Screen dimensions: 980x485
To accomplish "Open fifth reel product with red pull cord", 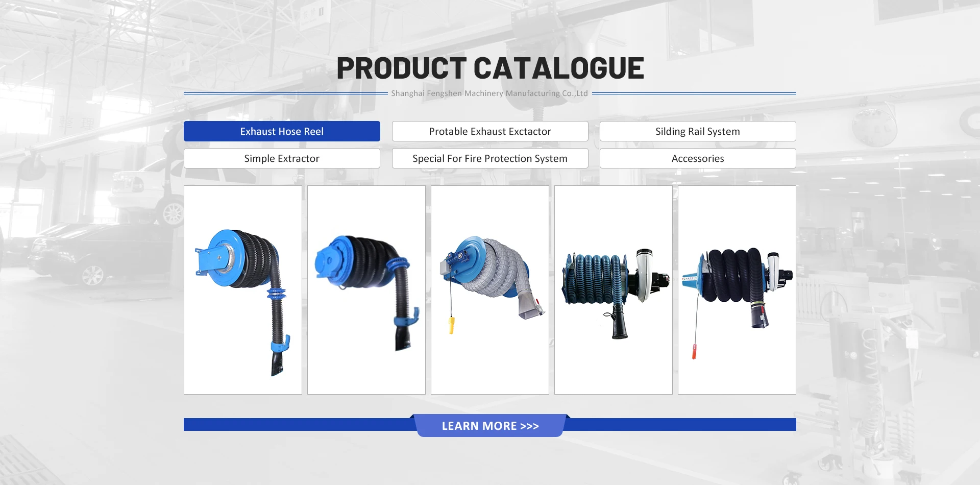I will click(737, 290).
